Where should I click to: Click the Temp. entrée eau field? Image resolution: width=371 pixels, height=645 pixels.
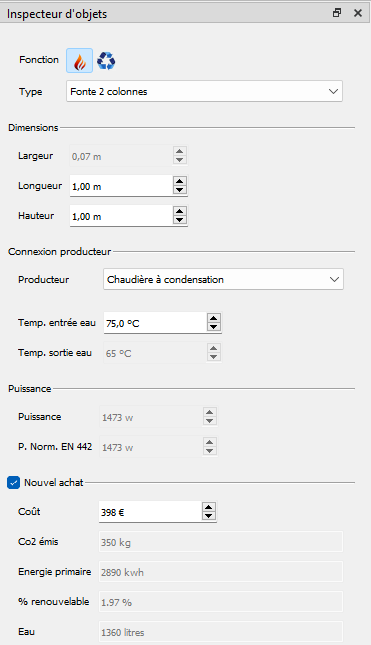(x=155, y=323)
